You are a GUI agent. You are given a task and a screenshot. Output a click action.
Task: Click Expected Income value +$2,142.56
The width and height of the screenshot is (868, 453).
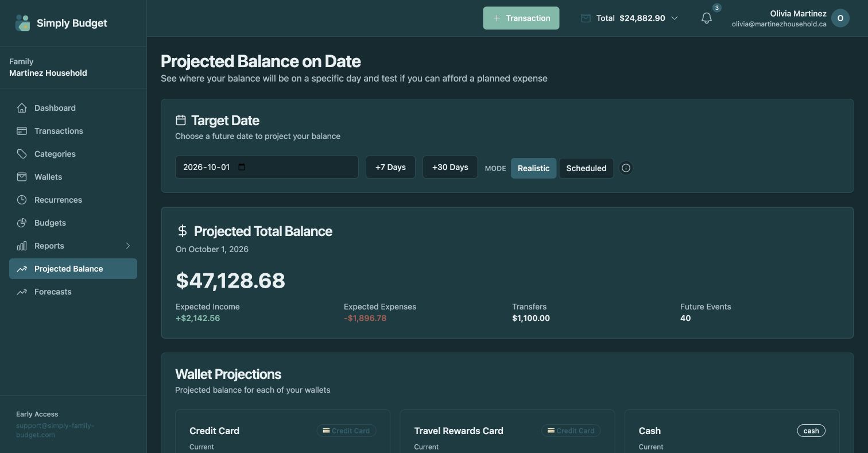click(197, 318)
